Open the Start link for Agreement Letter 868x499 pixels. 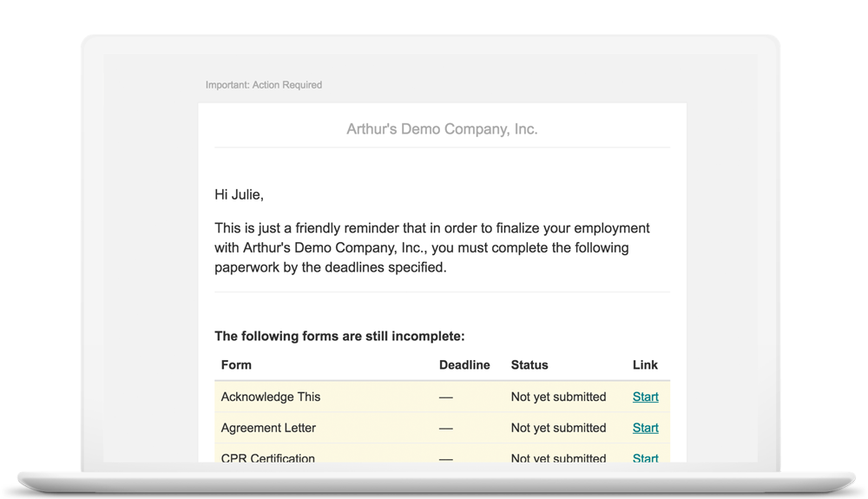(645, 428)
